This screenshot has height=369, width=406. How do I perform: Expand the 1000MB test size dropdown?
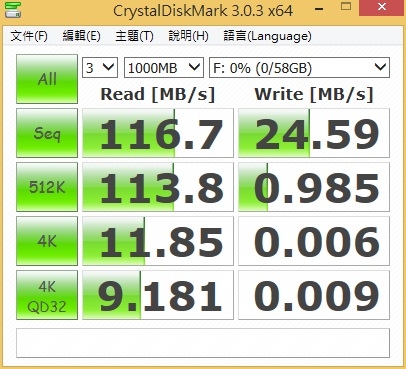pos(164,68)
